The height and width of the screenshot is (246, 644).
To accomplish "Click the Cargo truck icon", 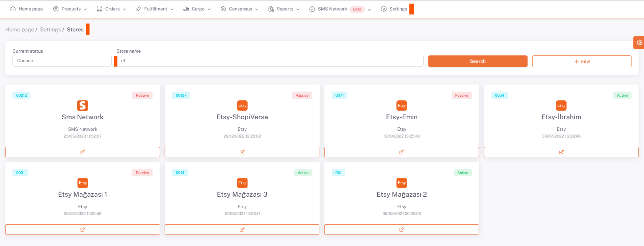I will coord(186,9).
